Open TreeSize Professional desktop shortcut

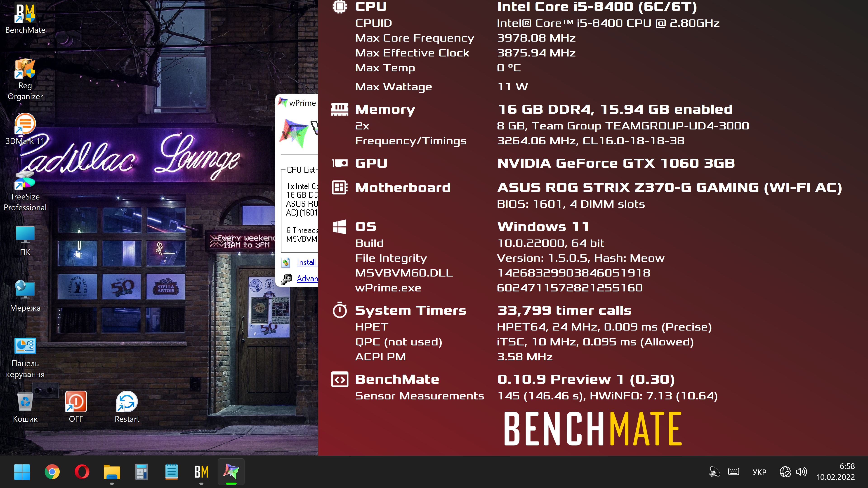pos(25,191)
